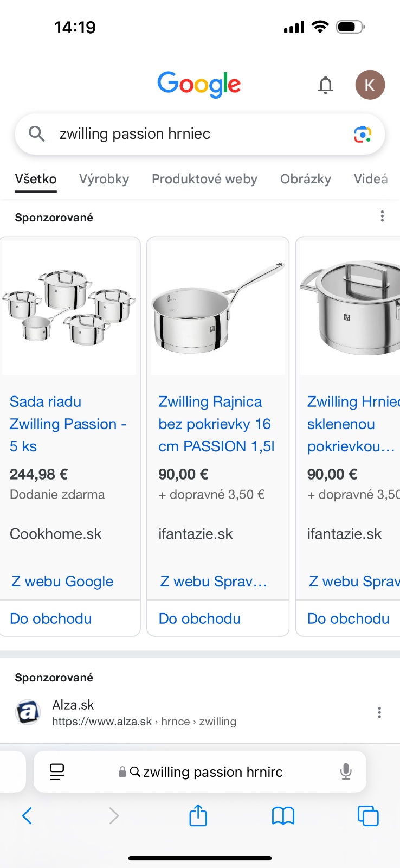Tap the search magnifier icon

point(36,133)
